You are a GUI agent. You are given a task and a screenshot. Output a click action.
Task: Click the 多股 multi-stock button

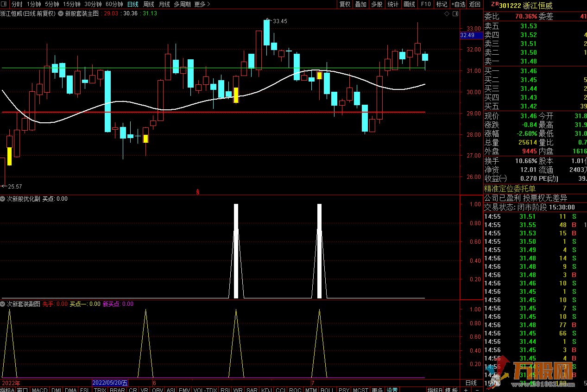(x=377, y=4)
